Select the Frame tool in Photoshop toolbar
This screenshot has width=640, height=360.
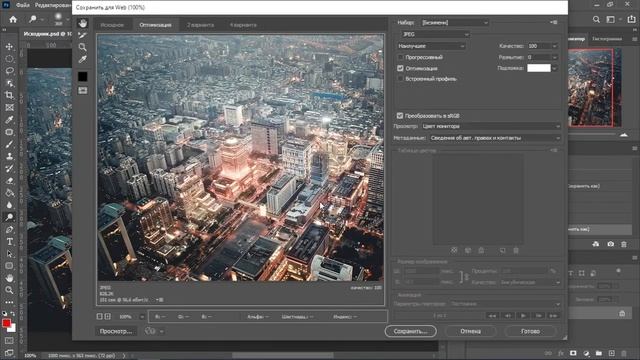(9, 107)
